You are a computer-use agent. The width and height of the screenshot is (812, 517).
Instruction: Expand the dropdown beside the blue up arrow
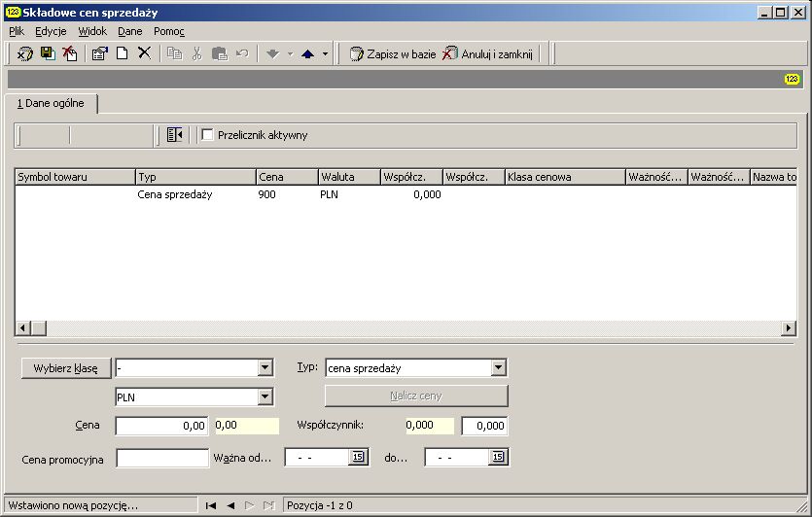tap(325, 53)
